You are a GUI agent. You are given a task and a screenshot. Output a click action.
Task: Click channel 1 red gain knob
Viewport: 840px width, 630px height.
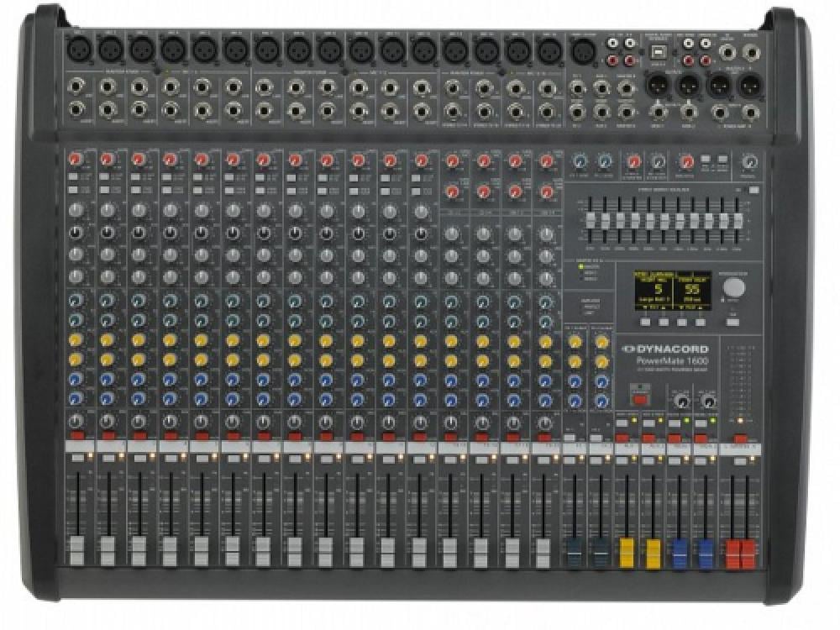pyautogui.click(x=76, y=160)
